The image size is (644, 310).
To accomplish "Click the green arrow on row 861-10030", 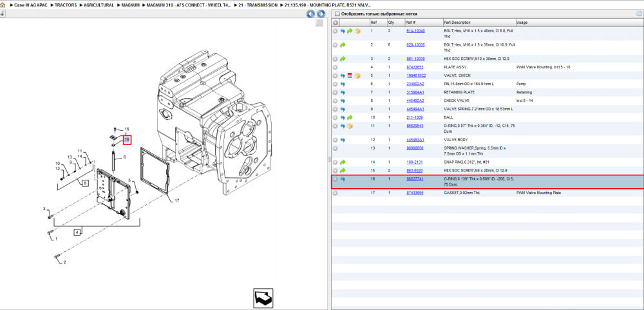I will click(x=343, y=59).
